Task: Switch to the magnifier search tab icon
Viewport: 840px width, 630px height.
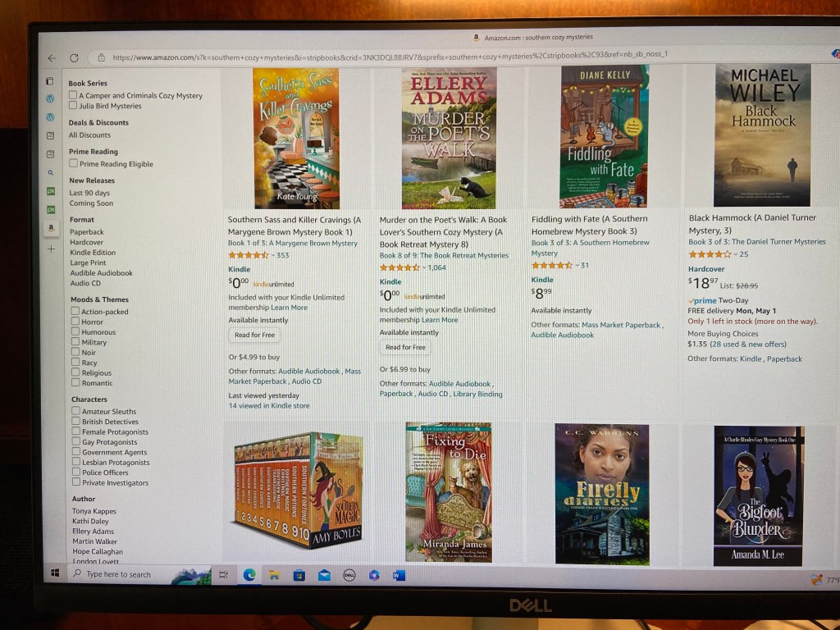Action: [50, 172]
